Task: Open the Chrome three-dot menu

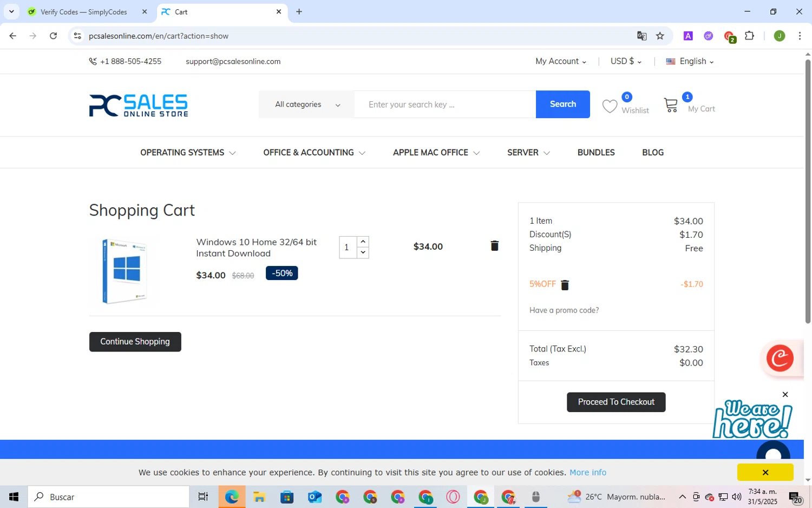Action: [x=800, y=36]
